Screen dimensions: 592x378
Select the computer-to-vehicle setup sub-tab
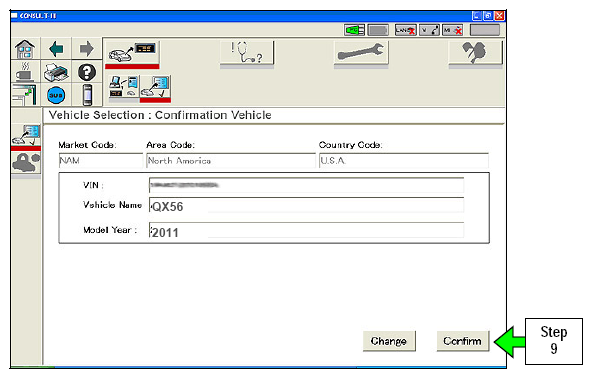tap(124, 88)
